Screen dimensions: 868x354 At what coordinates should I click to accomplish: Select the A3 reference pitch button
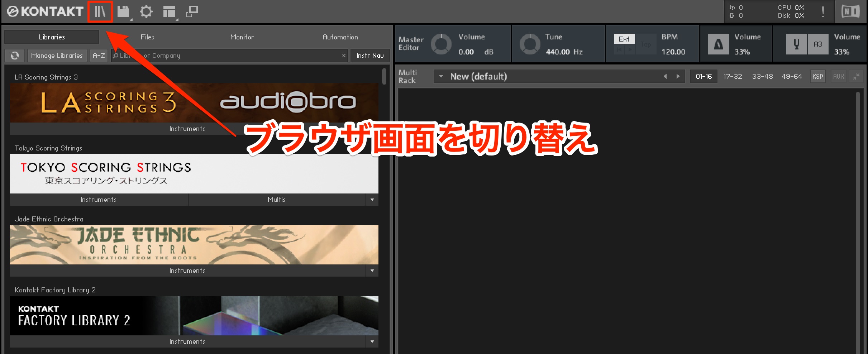tap(818, 44)
